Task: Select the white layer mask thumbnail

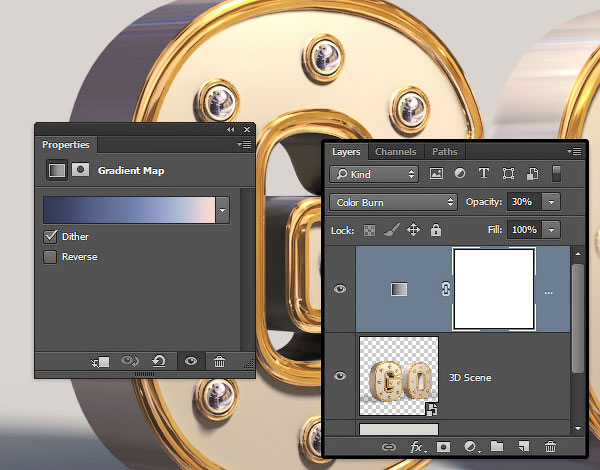Action: pyautogui.click(x=493, y=289)
